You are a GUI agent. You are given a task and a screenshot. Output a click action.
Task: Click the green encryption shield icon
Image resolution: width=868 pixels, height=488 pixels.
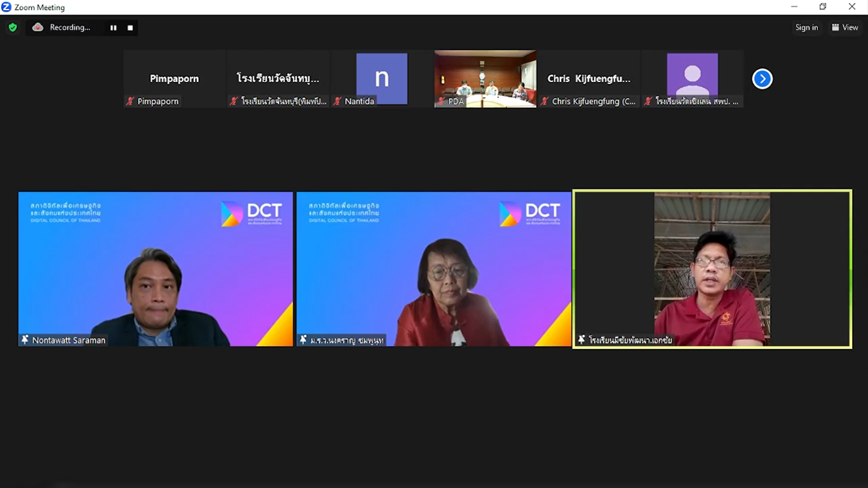13,27
